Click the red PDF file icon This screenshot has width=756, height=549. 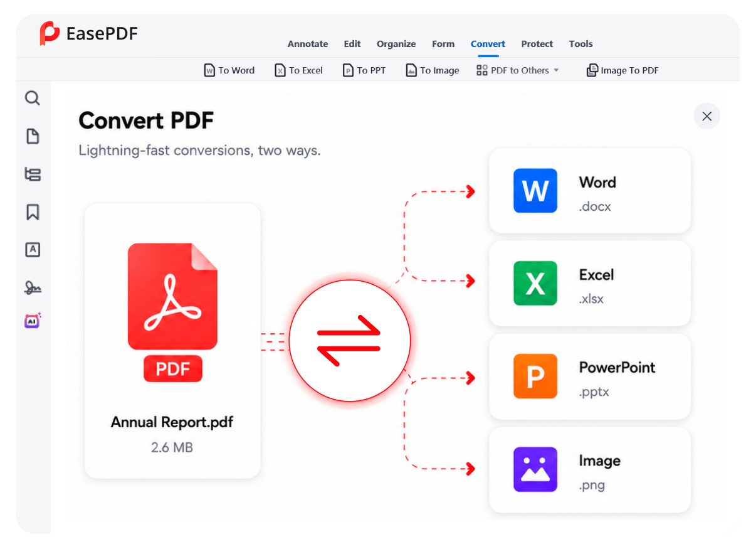[x=172, y=296]
